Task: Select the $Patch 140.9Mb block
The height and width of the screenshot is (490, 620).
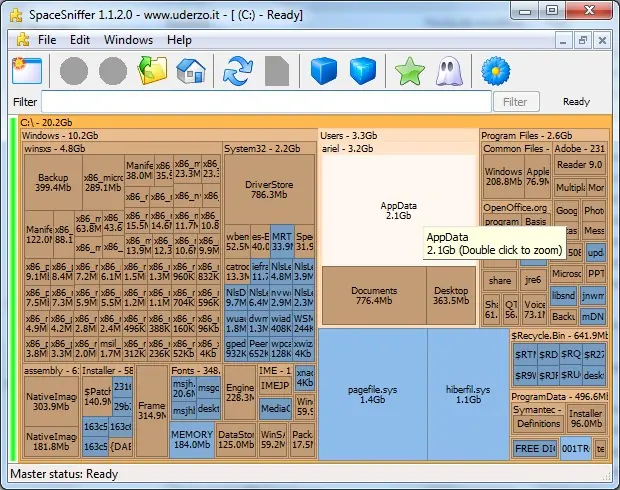Action: click(x=97, y=396)
